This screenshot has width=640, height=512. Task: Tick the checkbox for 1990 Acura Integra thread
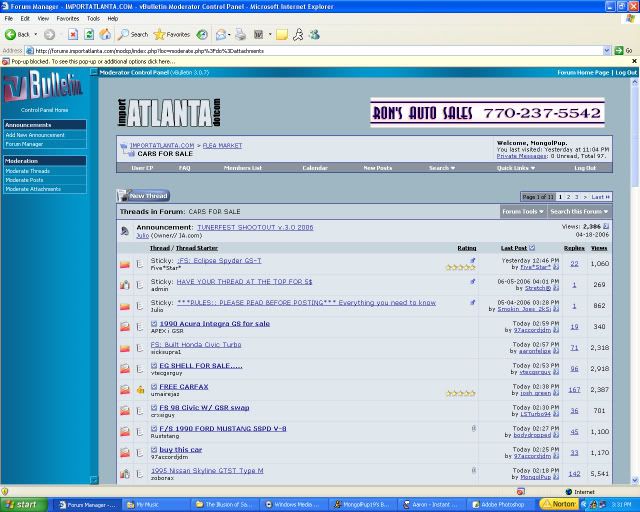click(x=154, y=324)
